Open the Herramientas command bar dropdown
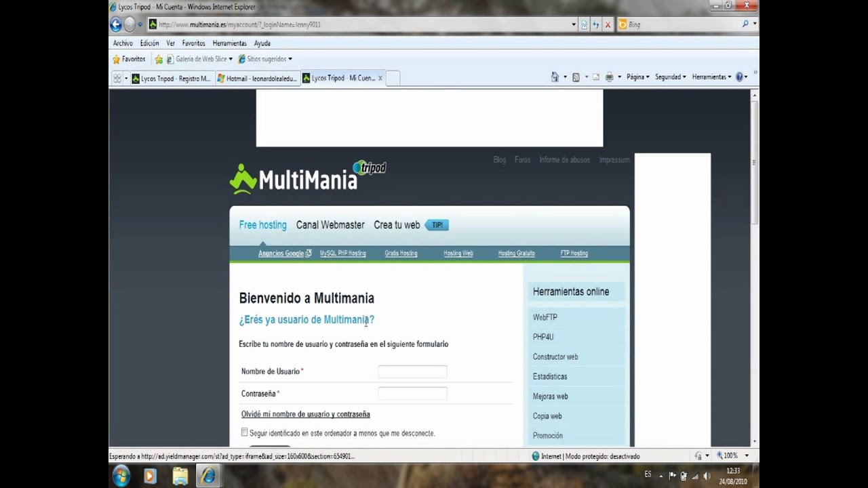Viewport: 868px width, 488px height. (x=711, y=77)
